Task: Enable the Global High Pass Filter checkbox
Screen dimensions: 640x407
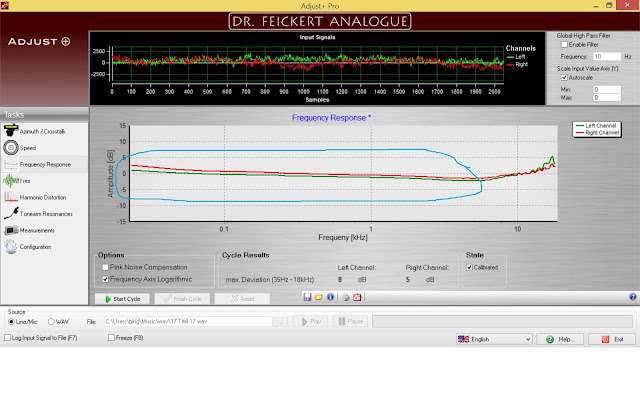Action: [564, 44]
